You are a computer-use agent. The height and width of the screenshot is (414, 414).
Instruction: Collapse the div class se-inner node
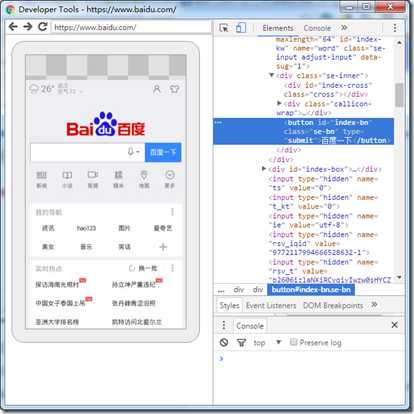tap(272, 75)
